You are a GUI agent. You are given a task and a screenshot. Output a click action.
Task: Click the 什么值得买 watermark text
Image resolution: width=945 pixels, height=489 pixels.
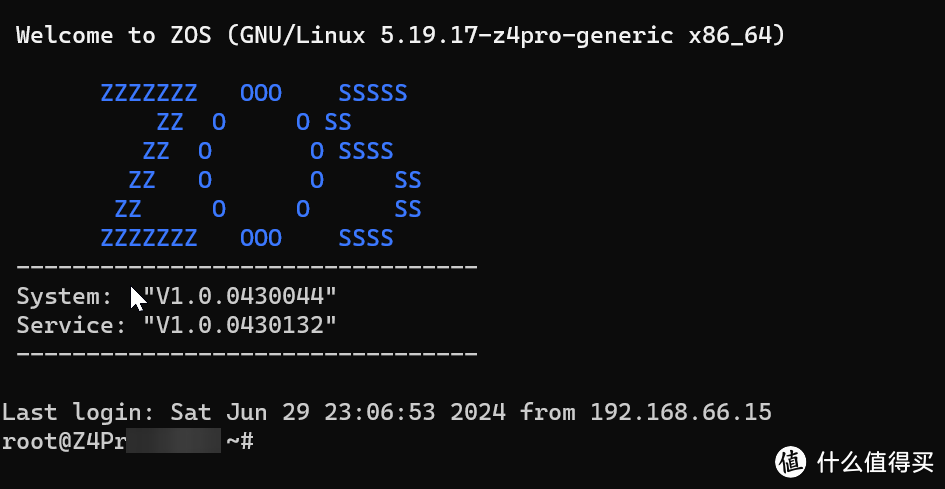873,460
